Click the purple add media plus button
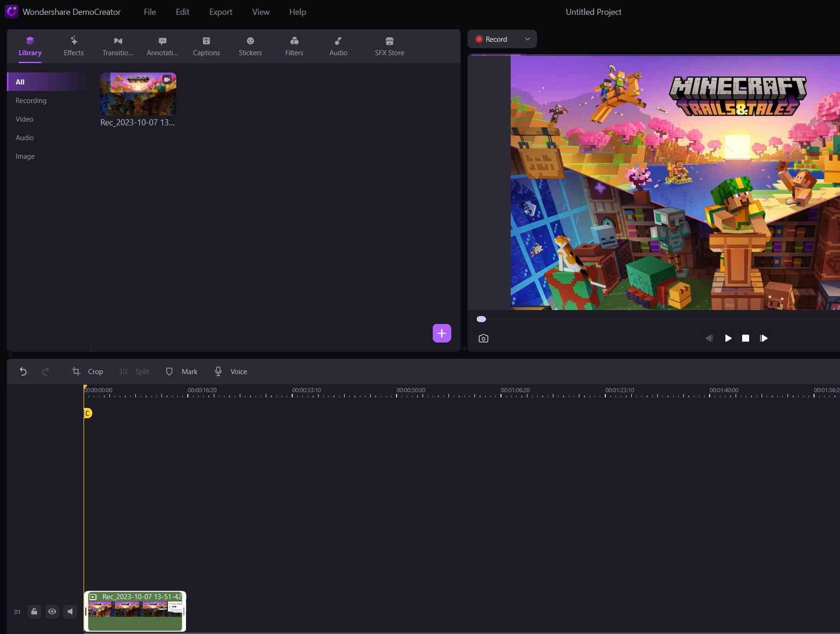The height and width of the screenshot is (634, 840). (x=442, y=333)
